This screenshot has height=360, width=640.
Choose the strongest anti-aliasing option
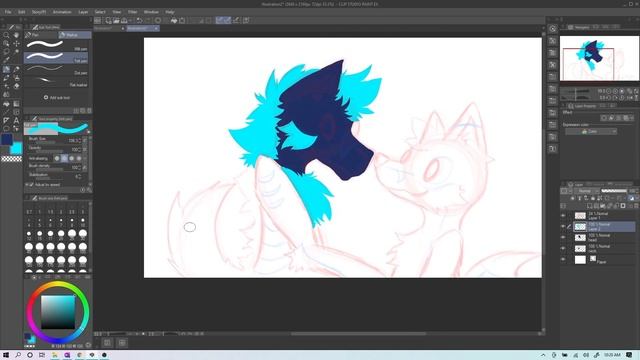tap(79, 158)
